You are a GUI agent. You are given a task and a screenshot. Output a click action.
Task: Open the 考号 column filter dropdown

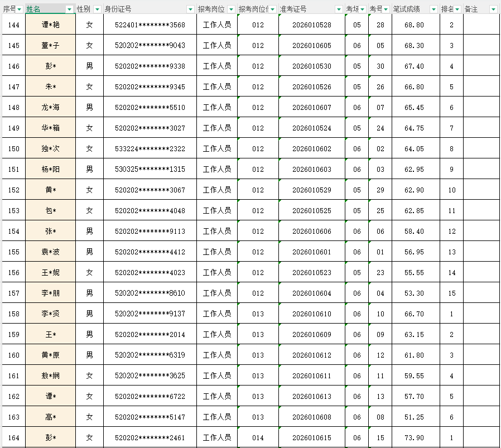click(386, 9)
